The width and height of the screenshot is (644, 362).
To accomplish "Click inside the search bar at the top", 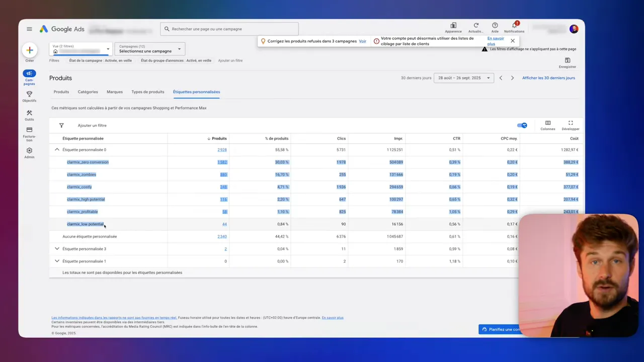I will pos(229,29).
